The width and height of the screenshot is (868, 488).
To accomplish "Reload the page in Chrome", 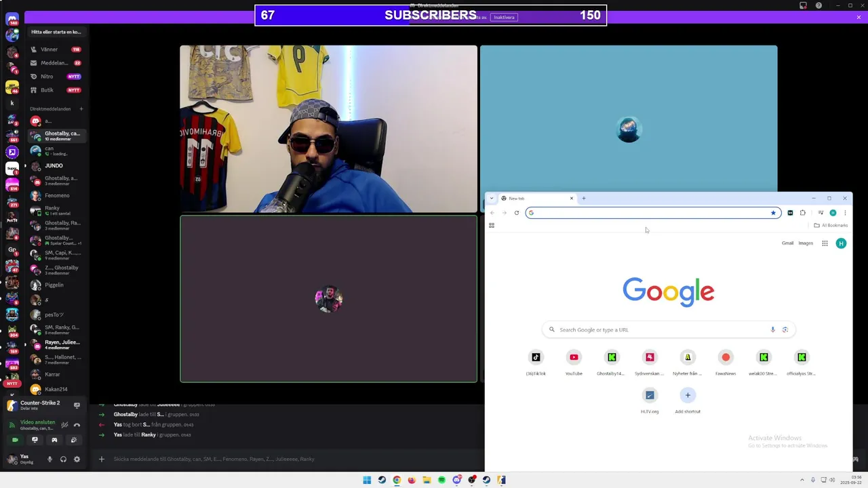I will pos(517,213).
